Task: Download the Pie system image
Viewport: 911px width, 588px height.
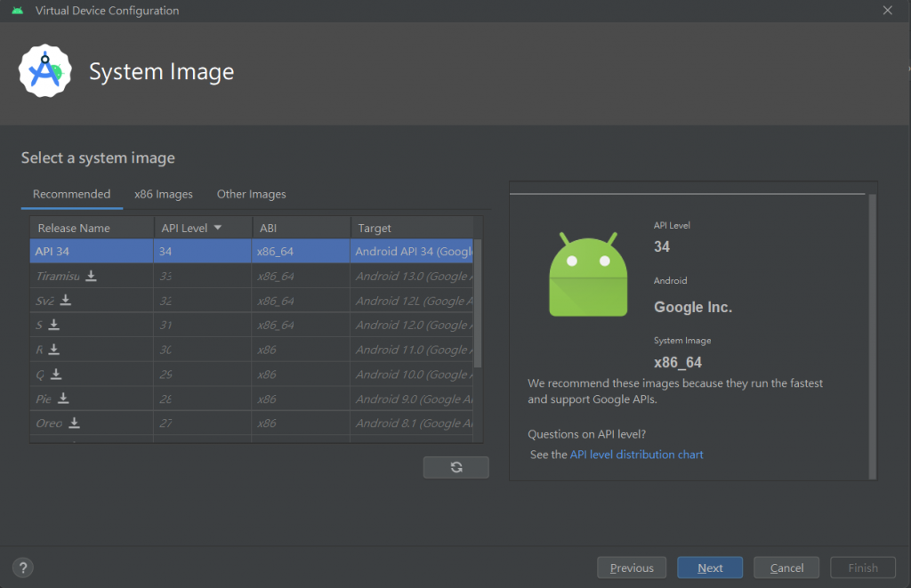Action: pyautogui.click(x=63, y=399)
